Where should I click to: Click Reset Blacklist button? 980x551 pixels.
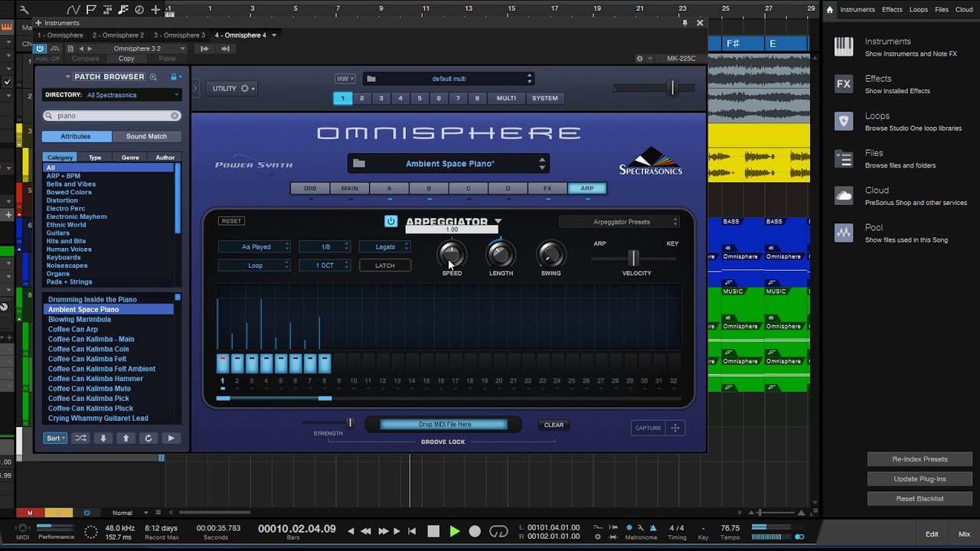[x=920, y=499]
